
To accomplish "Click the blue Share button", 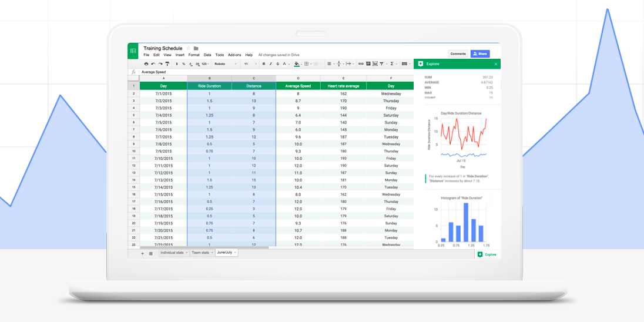I will [x=480, y=53].
